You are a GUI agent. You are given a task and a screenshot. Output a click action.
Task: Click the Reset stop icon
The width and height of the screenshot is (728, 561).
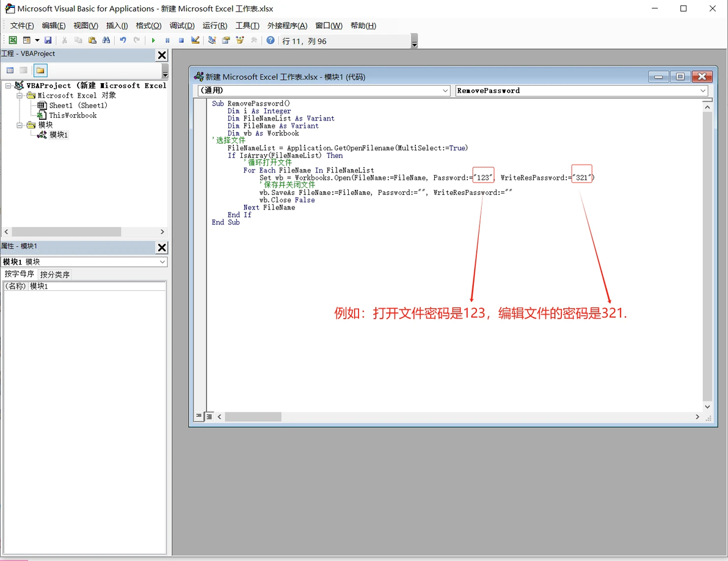point(181,40)
